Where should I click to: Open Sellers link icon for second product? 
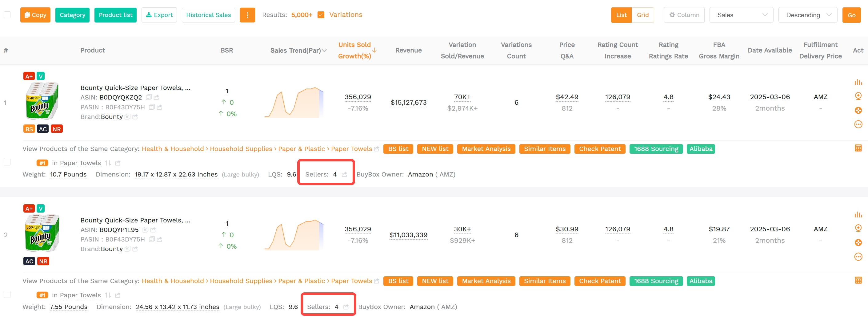click(x=346, y=307)
